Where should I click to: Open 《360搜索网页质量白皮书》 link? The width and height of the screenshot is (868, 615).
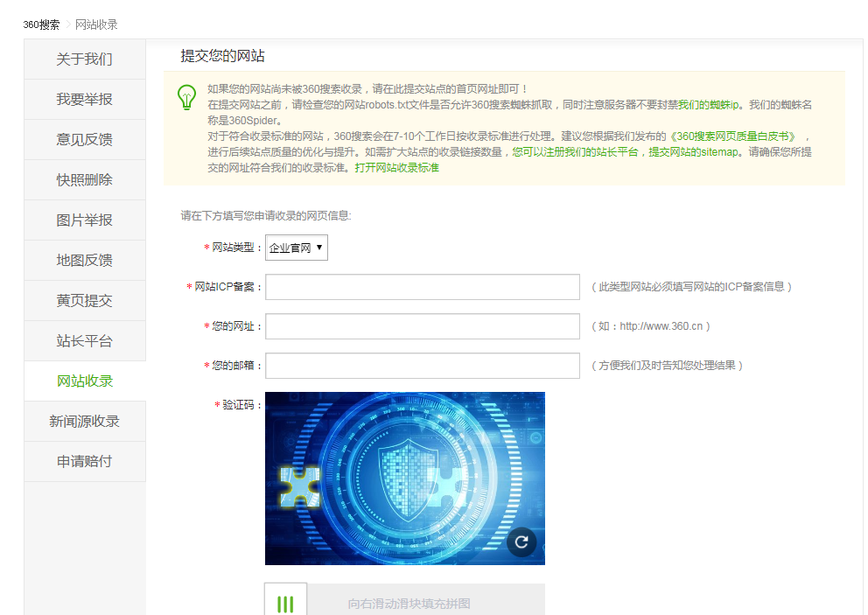(733, 136)
